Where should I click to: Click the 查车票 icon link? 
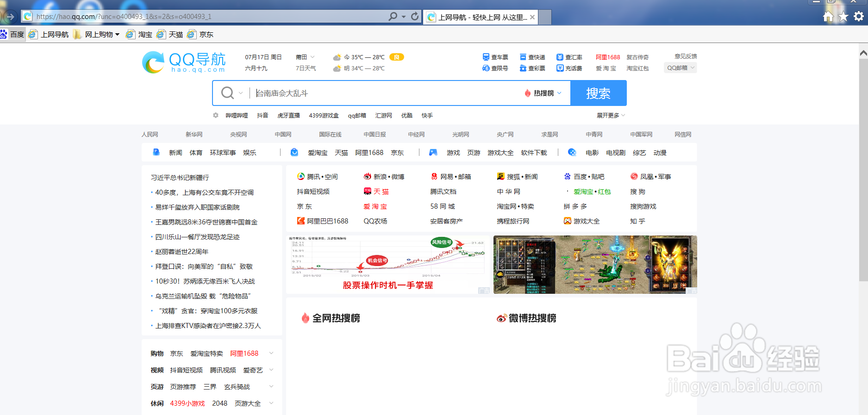(495, 57)
